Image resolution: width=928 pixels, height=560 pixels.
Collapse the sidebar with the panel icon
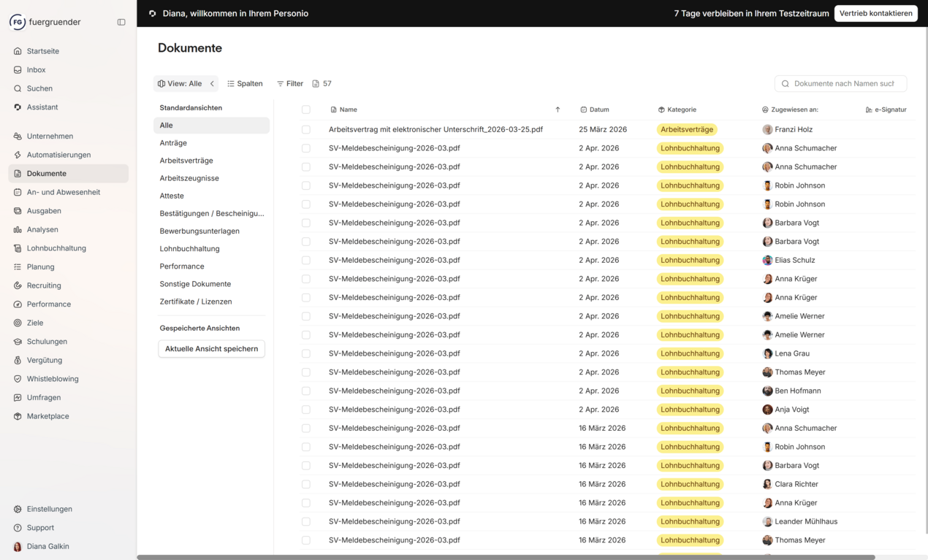(x=121, y=22)
